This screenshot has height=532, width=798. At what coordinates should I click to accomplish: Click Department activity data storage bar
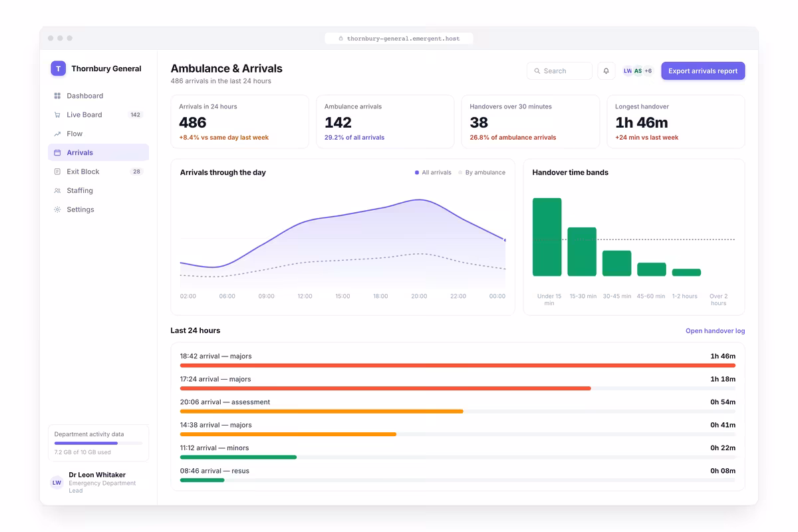click(x=98, y=443)
